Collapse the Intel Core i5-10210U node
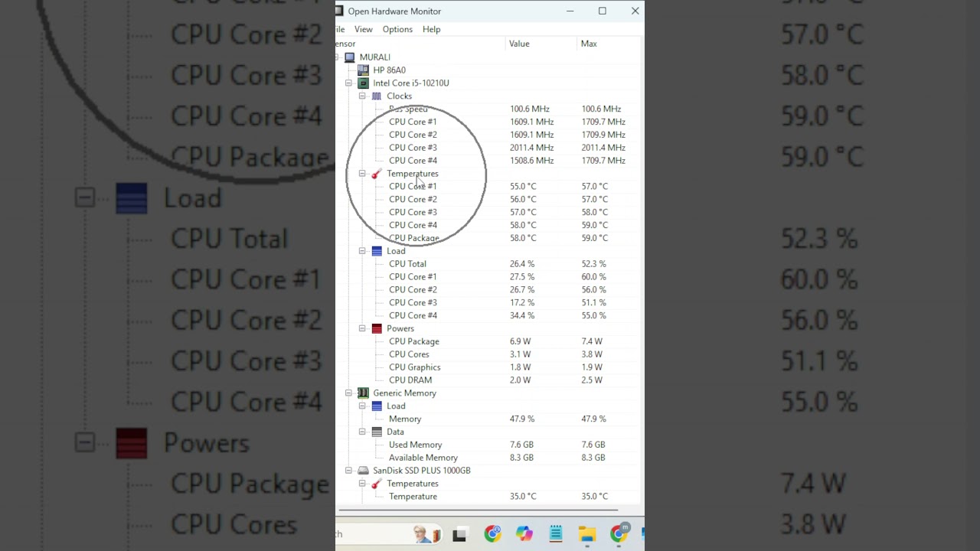This screenshot has width=980, height=551. pyautogui.click(x=348, y=83)
